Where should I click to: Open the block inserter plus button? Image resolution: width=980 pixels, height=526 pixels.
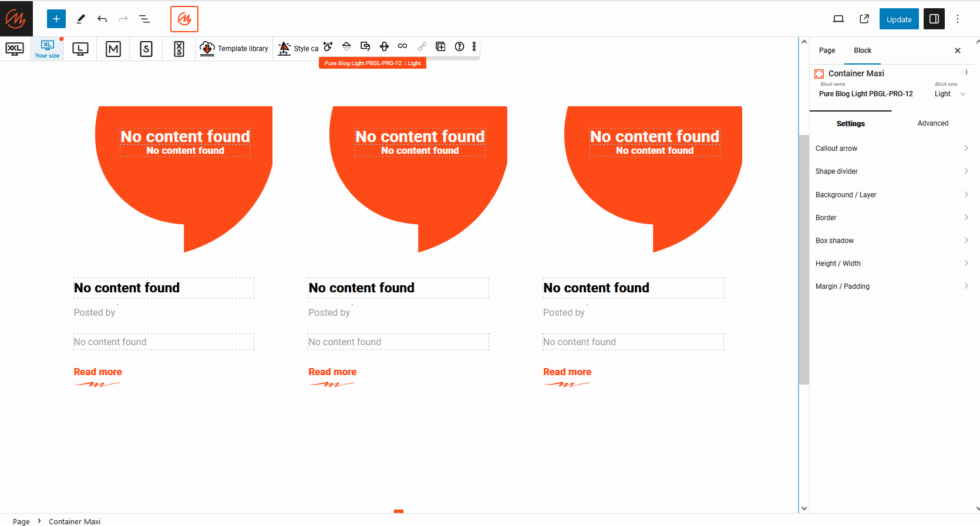(x=56, y=19)
